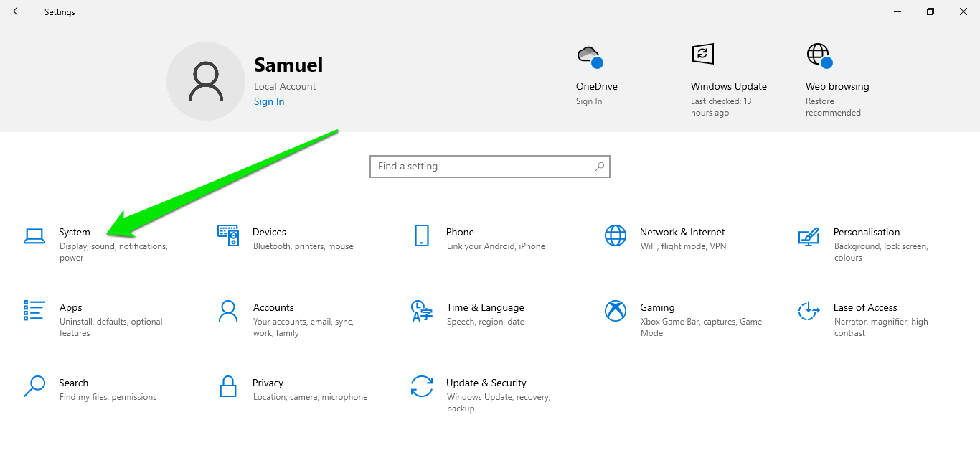Open the Network & Internet globe icon

point(616,235)
